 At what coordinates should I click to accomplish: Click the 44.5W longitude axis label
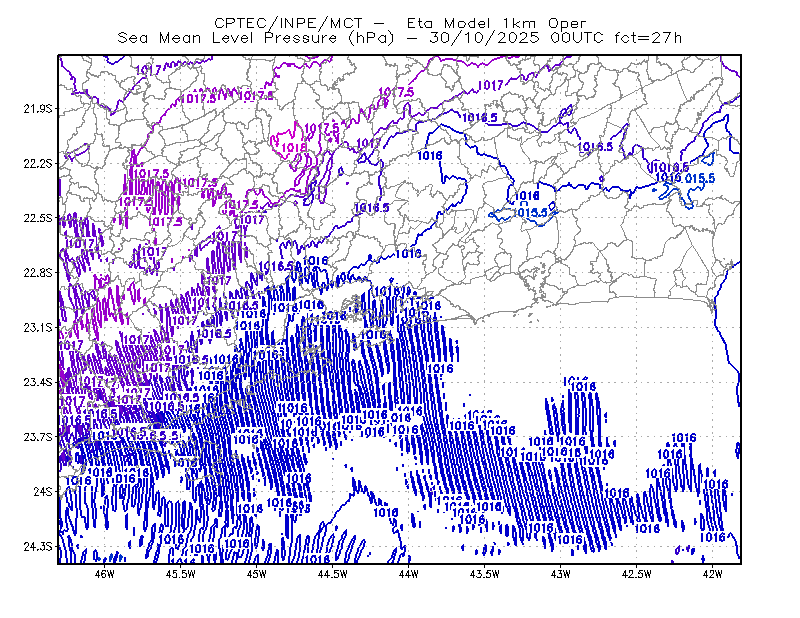[333, 574]
